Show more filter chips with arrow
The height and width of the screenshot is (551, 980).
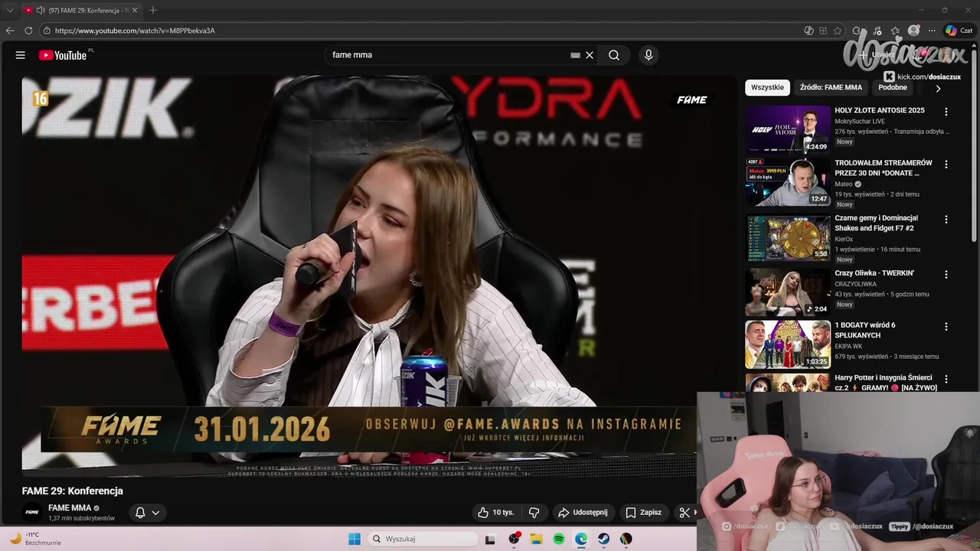point(938,88)
